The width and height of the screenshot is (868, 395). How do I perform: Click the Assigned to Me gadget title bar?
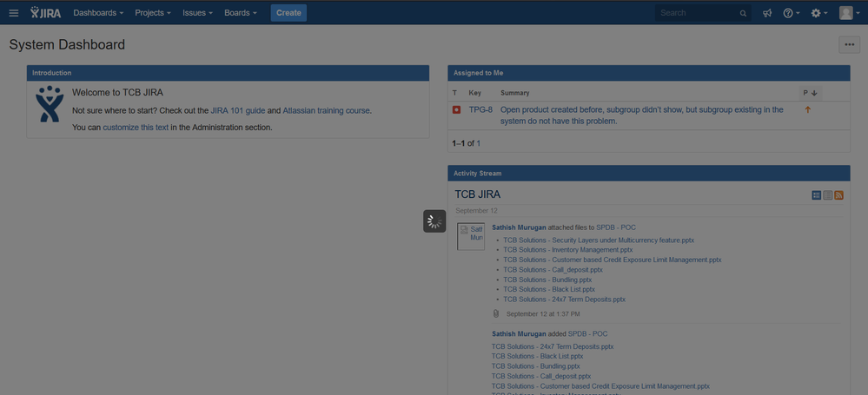coord(649,73)
